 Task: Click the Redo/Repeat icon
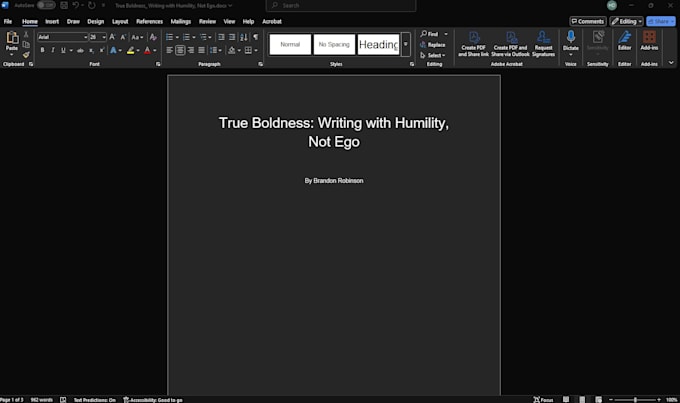coord(92,5)
